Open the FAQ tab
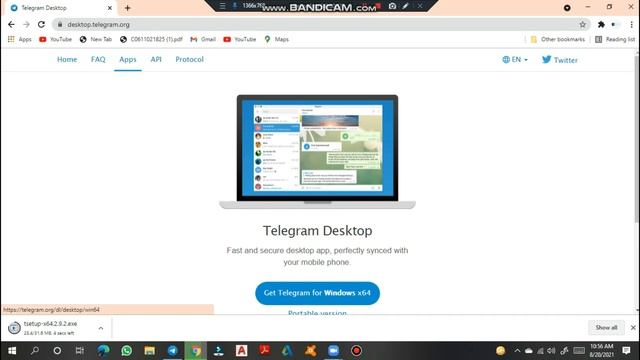640x360 pixels. pyautogui.click(x=98, y=60)
